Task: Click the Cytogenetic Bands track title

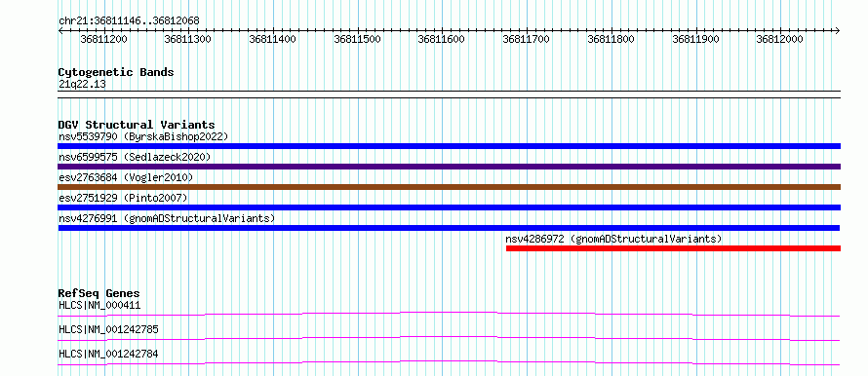Action: pyautogui.click(x=116, y=72)
